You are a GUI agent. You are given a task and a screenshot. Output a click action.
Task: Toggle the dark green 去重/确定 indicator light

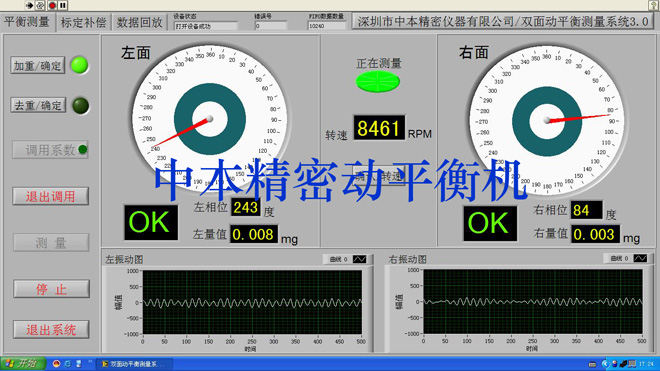pos(80,105)
